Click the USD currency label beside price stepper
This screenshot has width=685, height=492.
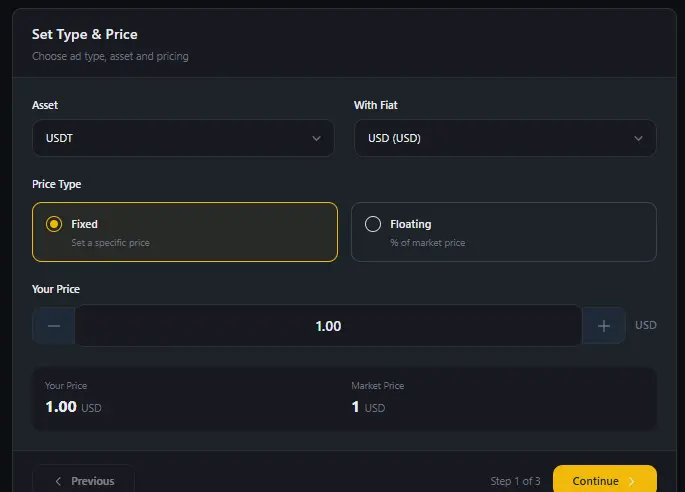(x=645, y=325)
